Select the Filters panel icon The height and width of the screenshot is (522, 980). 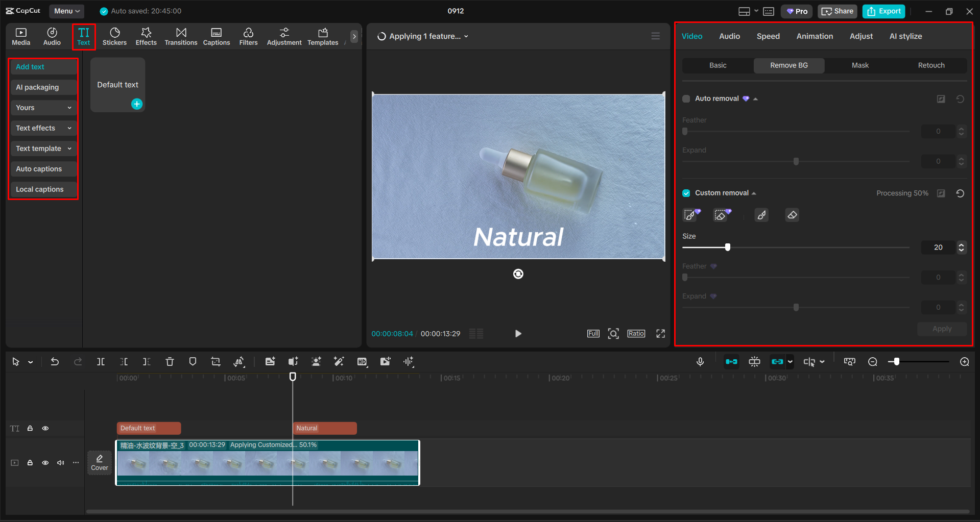[x=248, y=36]
